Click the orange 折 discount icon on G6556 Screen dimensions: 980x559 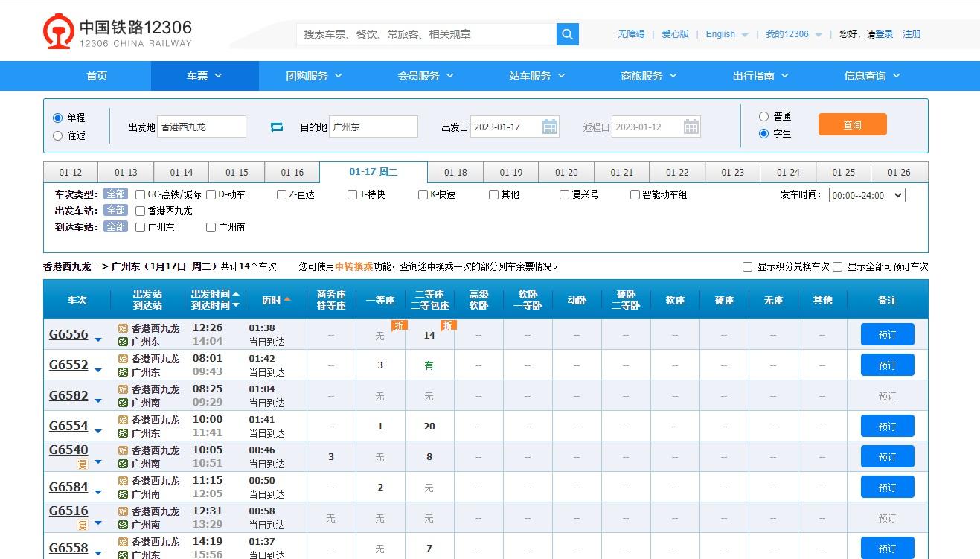[x=399, y=325]
